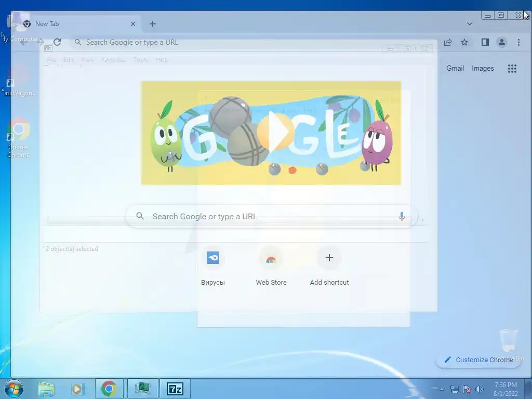
Task: Share this page via share icon
Action: coord(448,42)
